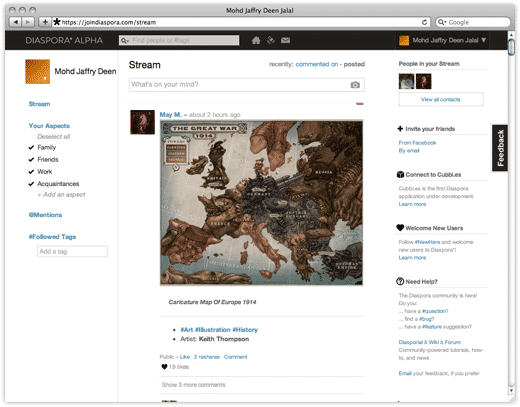Click browser back arrow button
The image size is (520, 407).
(x=15, y=22)
